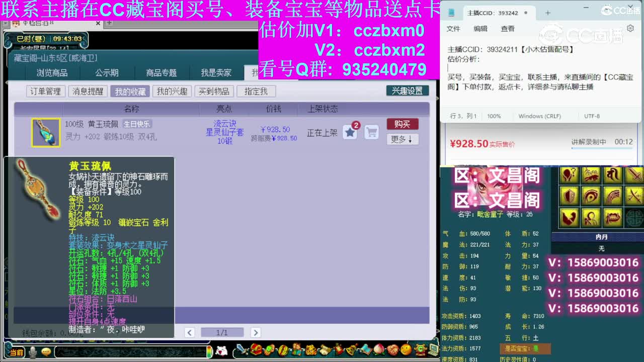Image resolution: width=644 pixels, height=362 pixels.
Task: Click Windows (CRLF) in status bar
Action: pyautogui.click(x=539, y=116)
